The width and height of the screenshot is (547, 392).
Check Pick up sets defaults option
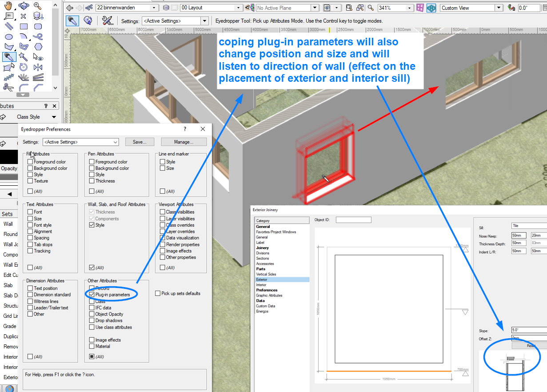pyautogui.click(x=158, y=293)
